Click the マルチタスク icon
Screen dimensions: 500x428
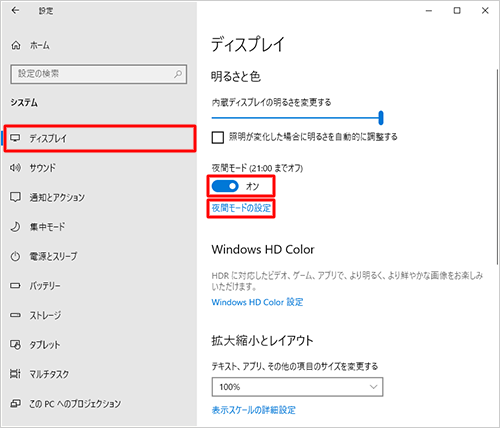pyautogui.click(x=15, y=374)
